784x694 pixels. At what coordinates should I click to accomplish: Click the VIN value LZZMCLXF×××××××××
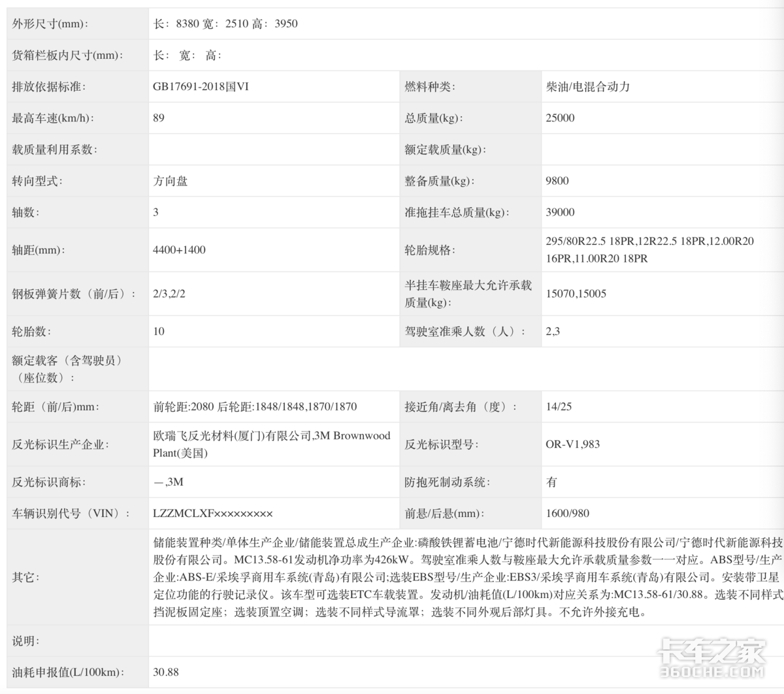click(x=213, y=514)
